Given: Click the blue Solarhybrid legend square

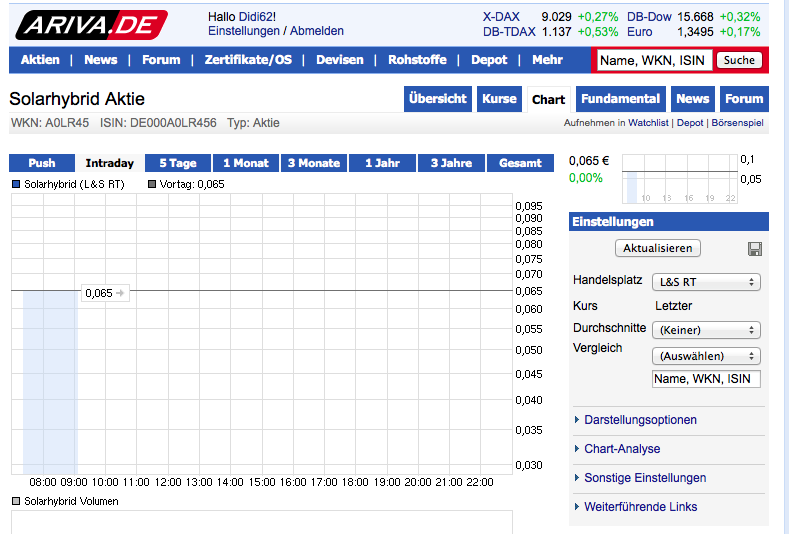Looking at the screenshot, I should pyautogui.click(x=16, y=184).
